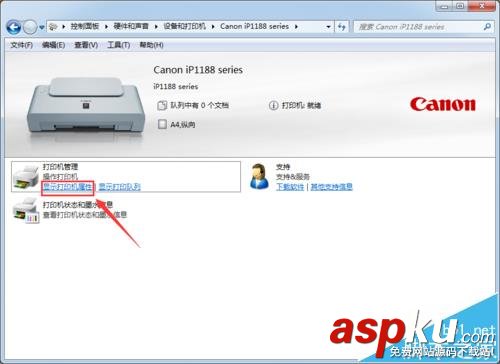Open the 工具(T) menu
The image size is (500, 364).
point(118,45)
